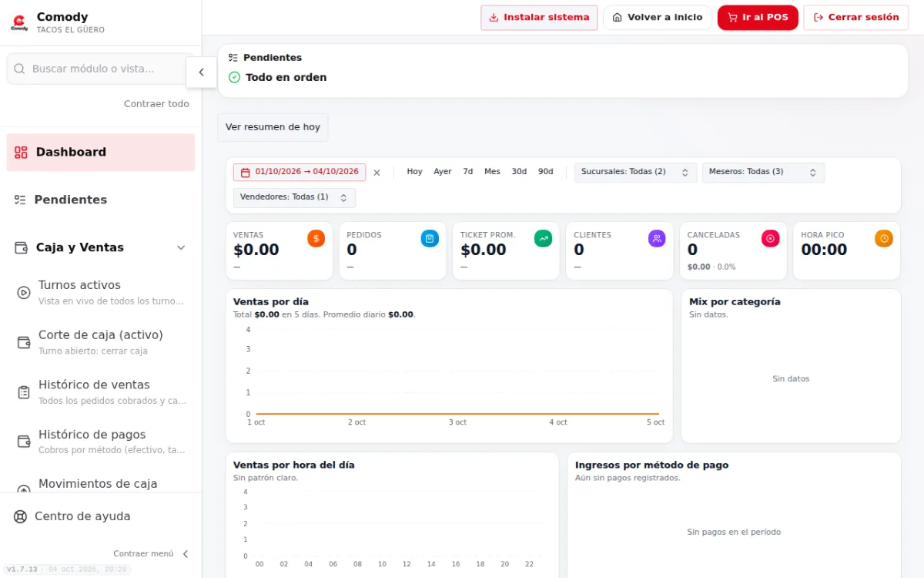Select the 30d date preset
The height and width of the screenshot is (578, 924).
tap(519, 172)
